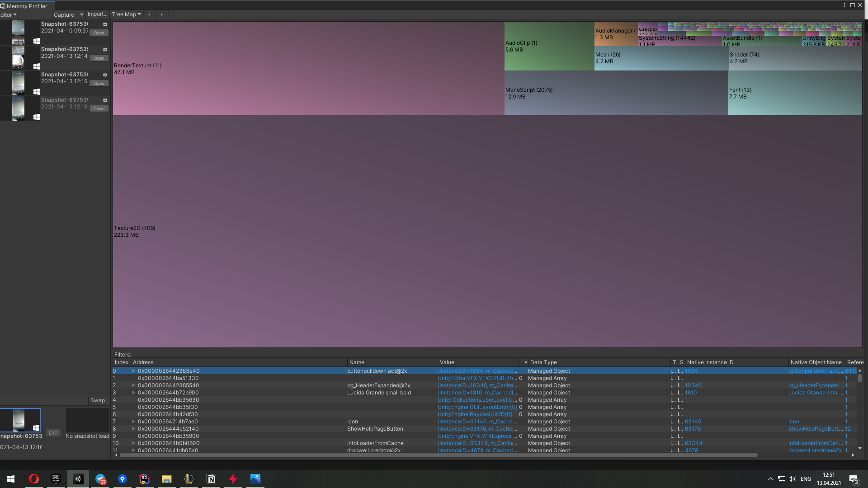Viewport: 868px width, 488px height.
Task: Expand row 2 bg_HeaderExpanded@2x
Action: tap(133, 385)
